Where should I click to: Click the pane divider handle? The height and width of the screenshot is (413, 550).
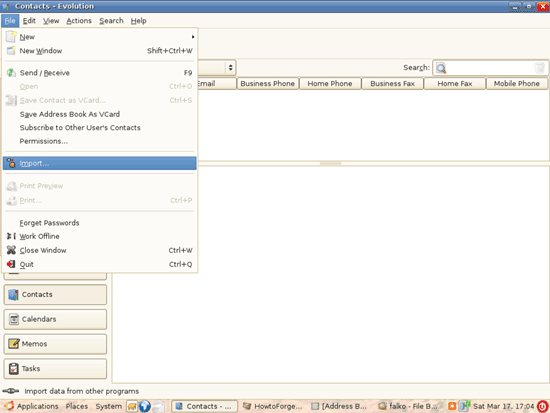[x=330, y=164]
